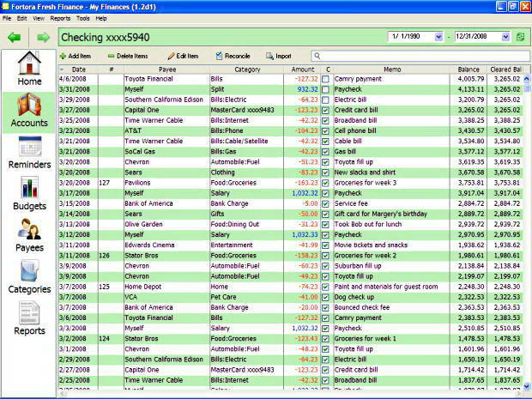Click the Reconcile button
The height and width of the screenshot is (399, 532).
pyautogui.click(x=232, y=56)
